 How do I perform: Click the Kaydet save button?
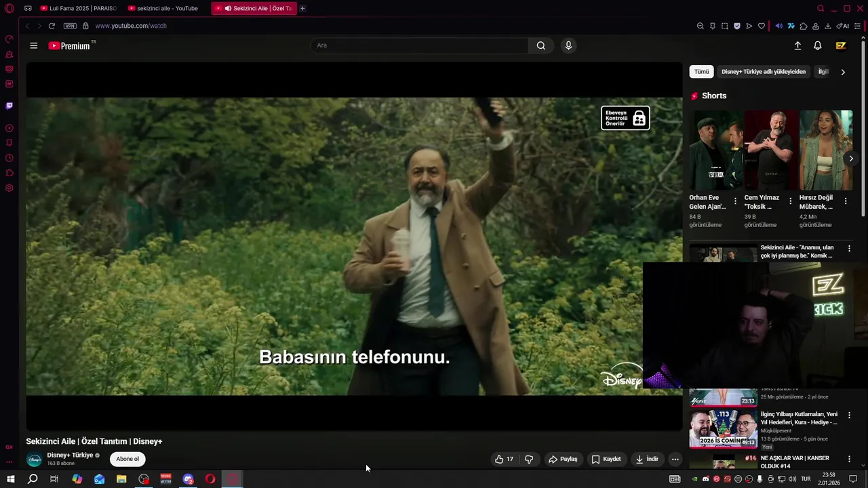tap(606, 459)
